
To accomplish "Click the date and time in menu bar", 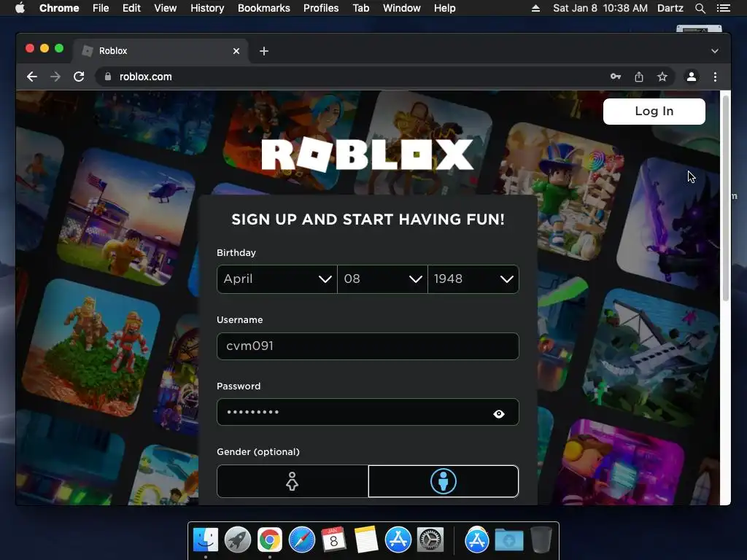I will 600,8.
